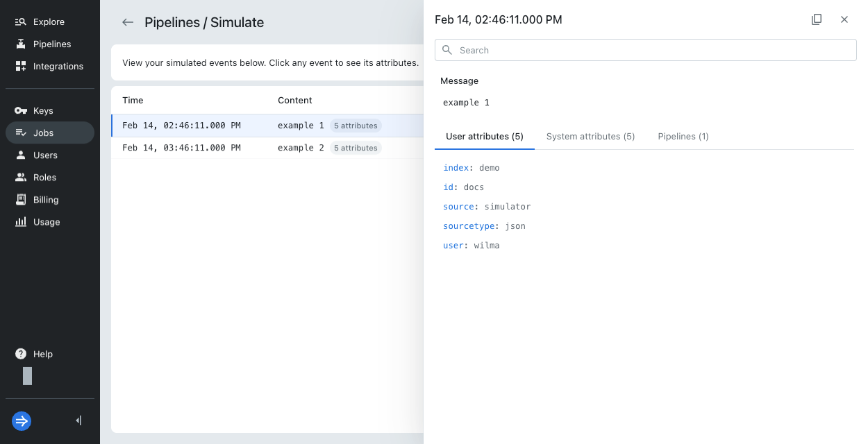868x444 pixels.
Task: Go back using the arrow near Pipelines / Simulate
Action: pyautogui.click(x=128, y=22)
